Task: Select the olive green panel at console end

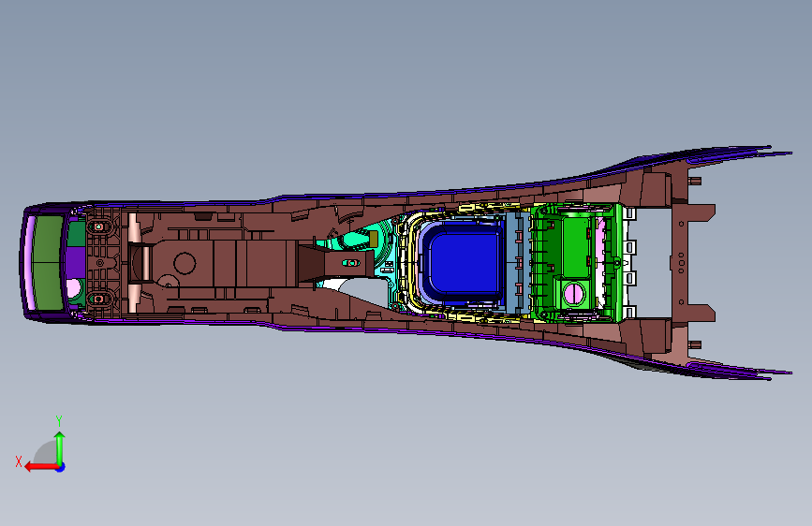Action: point(48,263)
